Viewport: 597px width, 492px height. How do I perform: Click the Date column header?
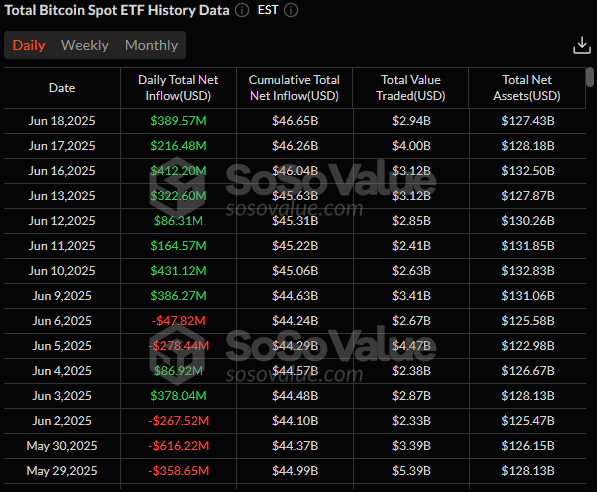pyautogui.click(x=62, y=88)
